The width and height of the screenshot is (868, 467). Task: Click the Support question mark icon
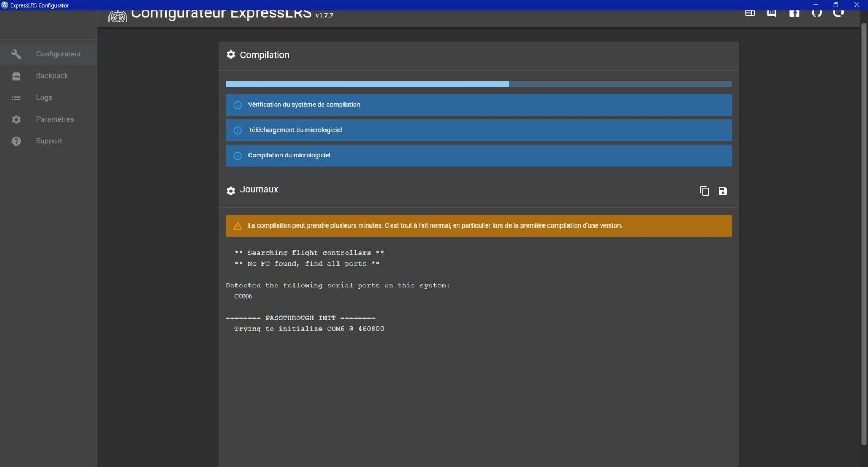[x=16, y=141]
